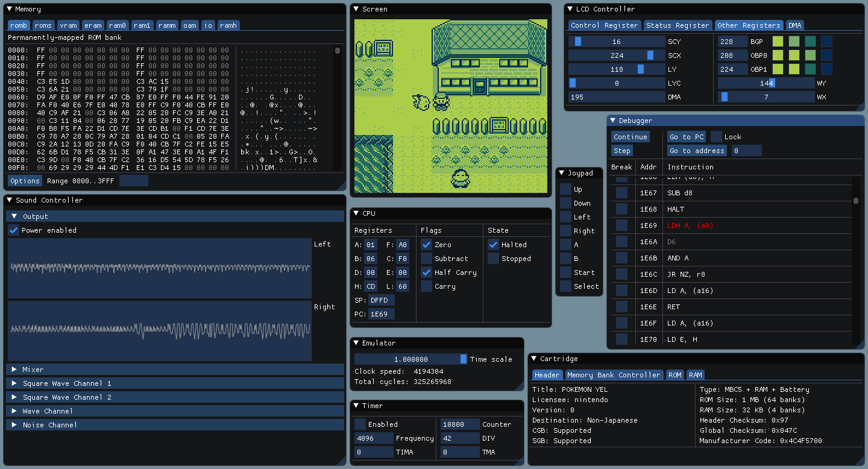
Task: Click the SCY slider
Action: tap(616, 42)
